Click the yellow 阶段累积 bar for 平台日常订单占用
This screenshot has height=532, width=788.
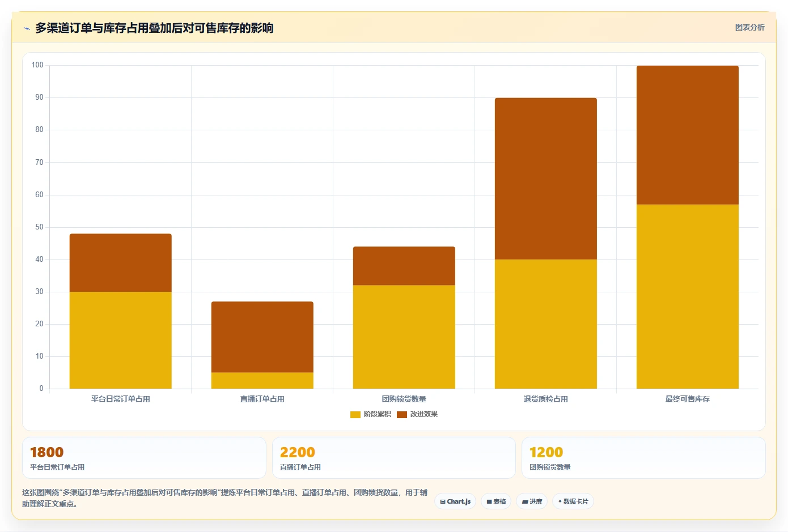(x=121, y=340)
